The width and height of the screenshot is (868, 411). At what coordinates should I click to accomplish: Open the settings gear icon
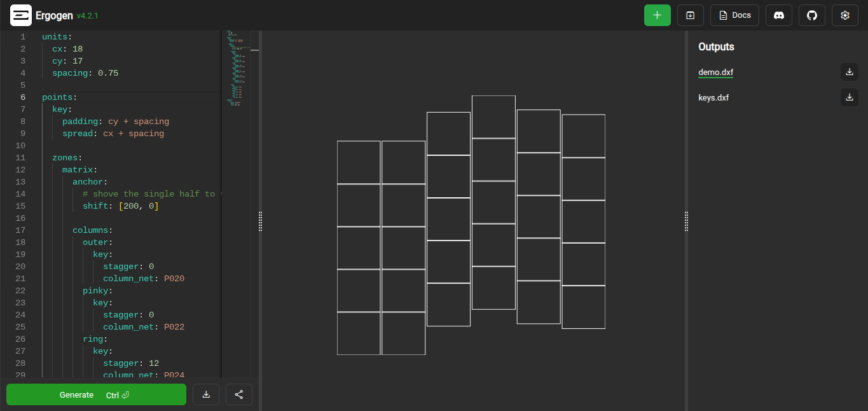[844, 15]
